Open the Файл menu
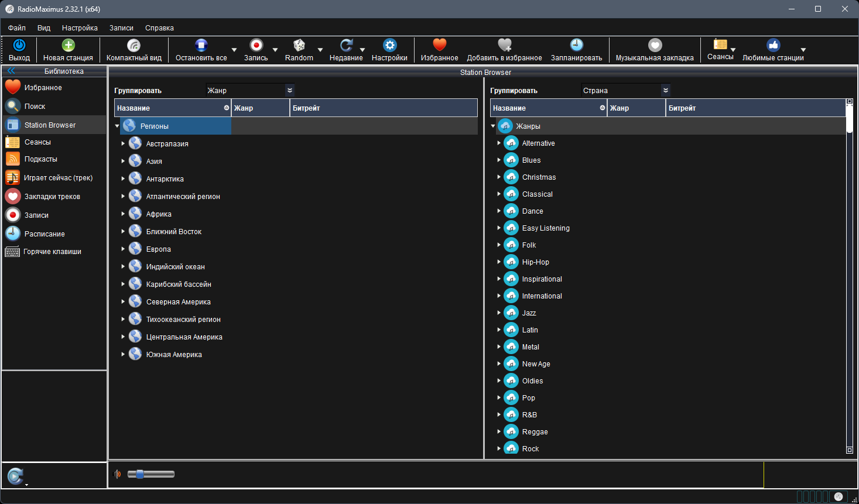Viewport: 859px width, 504px height. pyautogui.click(x=16, y=28)
